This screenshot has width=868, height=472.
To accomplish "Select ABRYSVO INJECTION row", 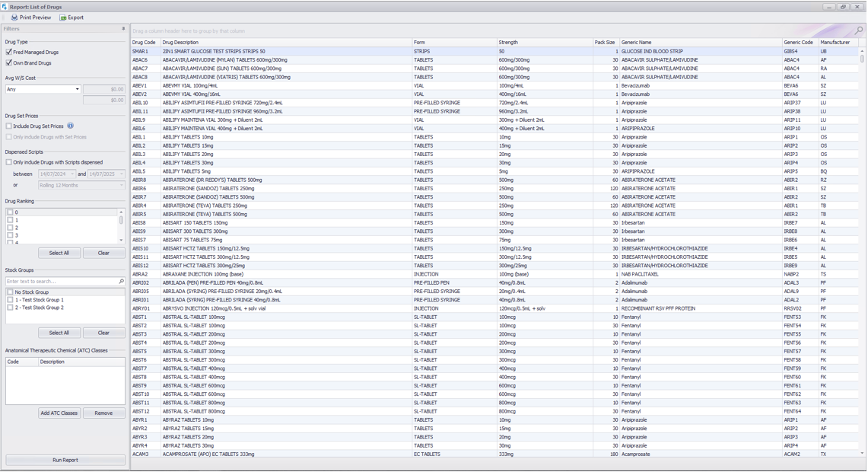I will pos(495,308).
